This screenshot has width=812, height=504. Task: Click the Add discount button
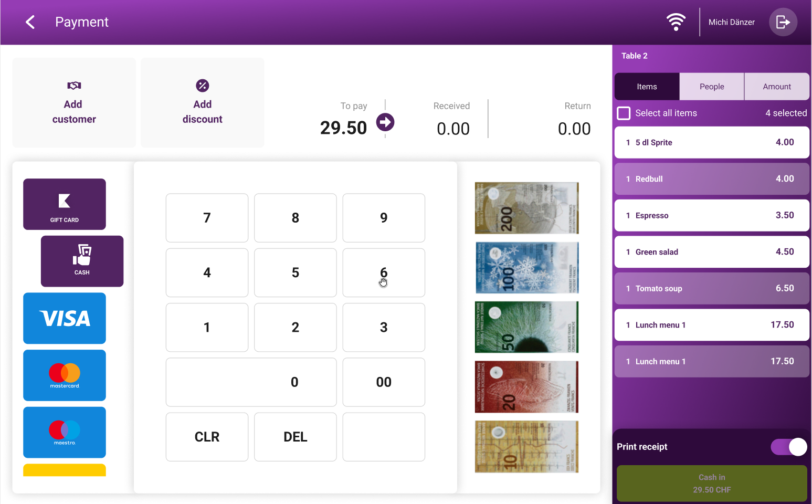pos(203,103)
